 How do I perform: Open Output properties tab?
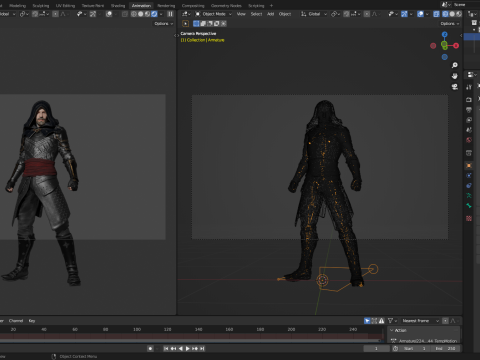pyautogui.click(x=469, y=110)
